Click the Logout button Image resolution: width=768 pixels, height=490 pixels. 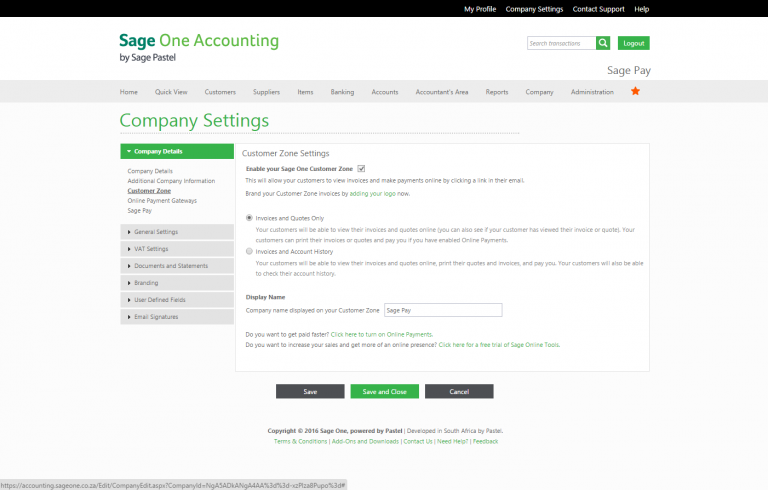pyautogui.click(x=634, y=43)
